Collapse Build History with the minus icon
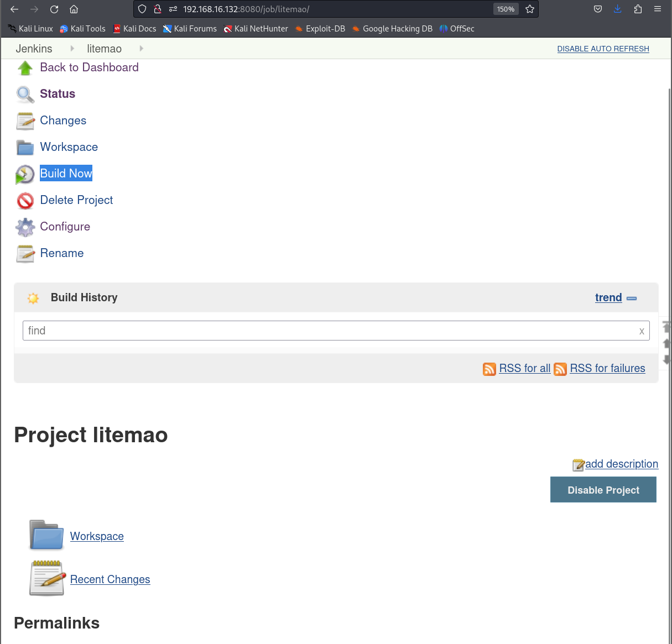The height and width of the screenshot is (644, 672). (x=632, y=298)
